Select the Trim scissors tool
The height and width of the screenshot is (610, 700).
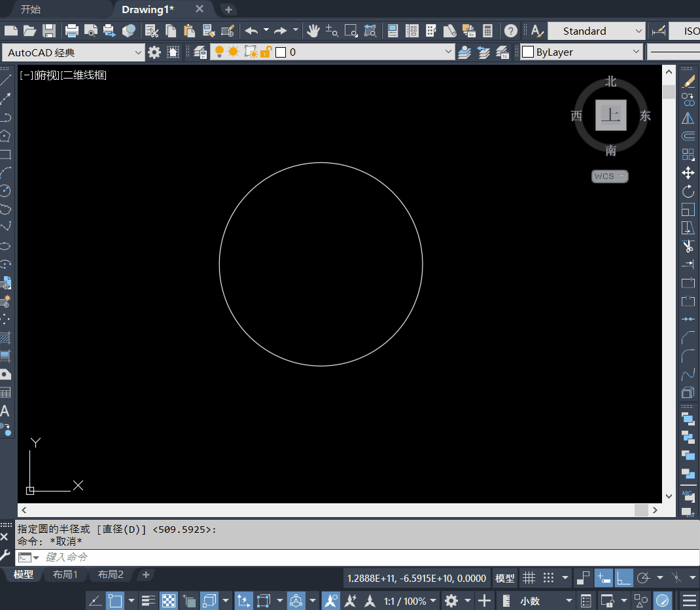688,246
